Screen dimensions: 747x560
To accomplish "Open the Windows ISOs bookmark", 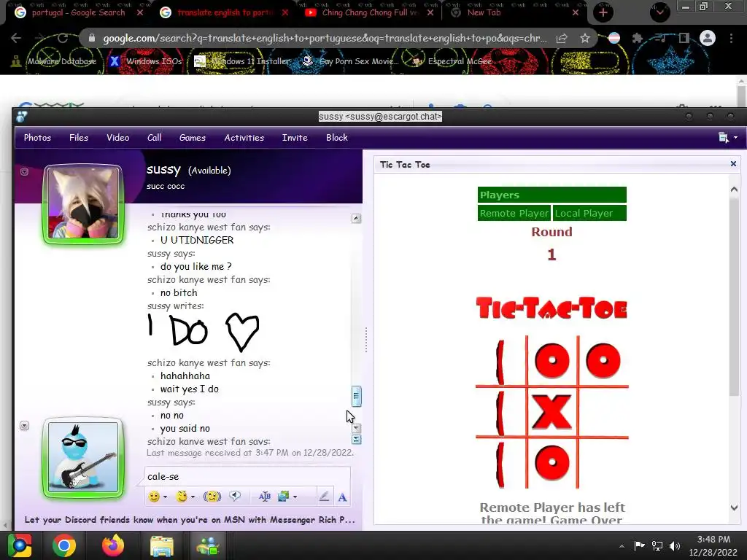I will [x=146, y=61].
